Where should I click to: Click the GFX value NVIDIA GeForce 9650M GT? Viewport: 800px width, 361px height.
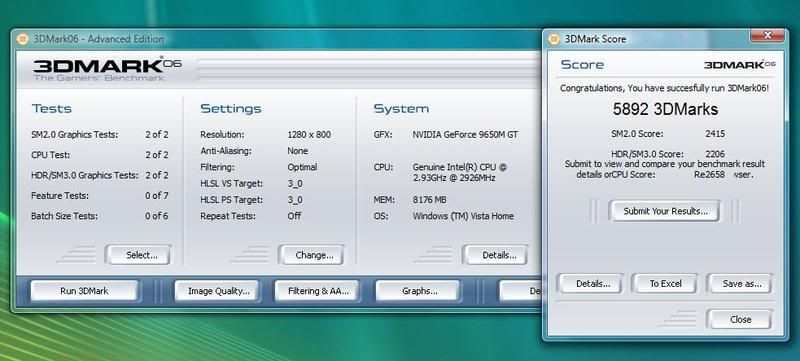click(465, 135)
